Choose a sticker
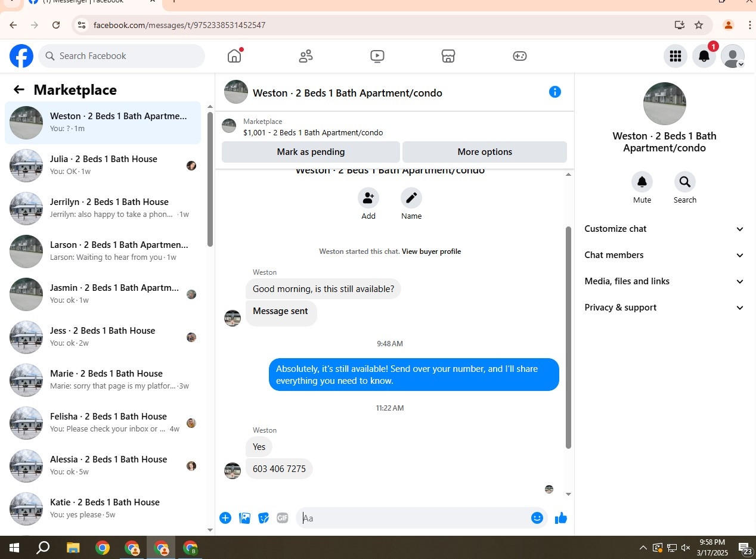Screen dimensions: 756x559 click(x=264, y=518)
